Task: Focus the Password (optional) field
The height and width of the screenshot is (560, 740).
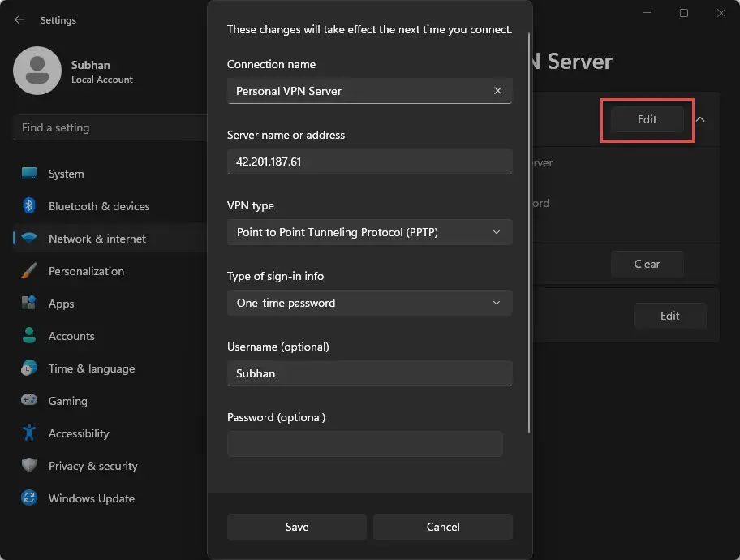Action: pos(365,444)
